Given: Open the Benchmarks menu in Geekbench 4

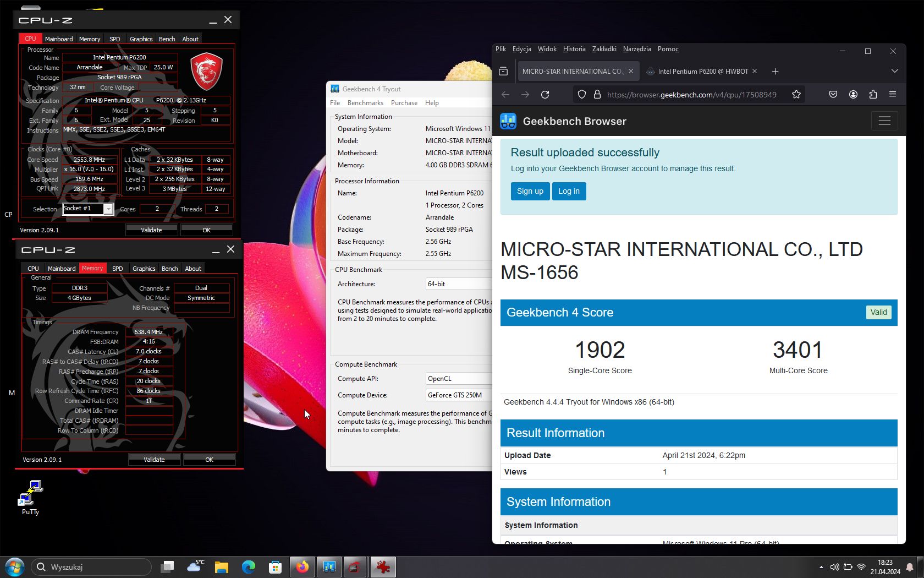Looking at the screenshot, I should (x=365, y=103).
